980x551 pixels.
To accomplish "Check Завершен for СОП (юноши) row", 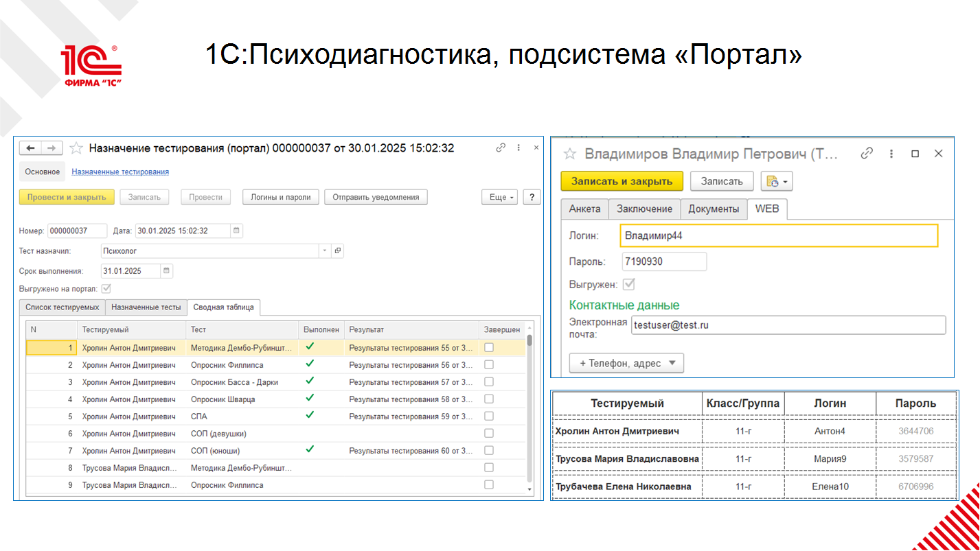I will [x=489, y=450].
